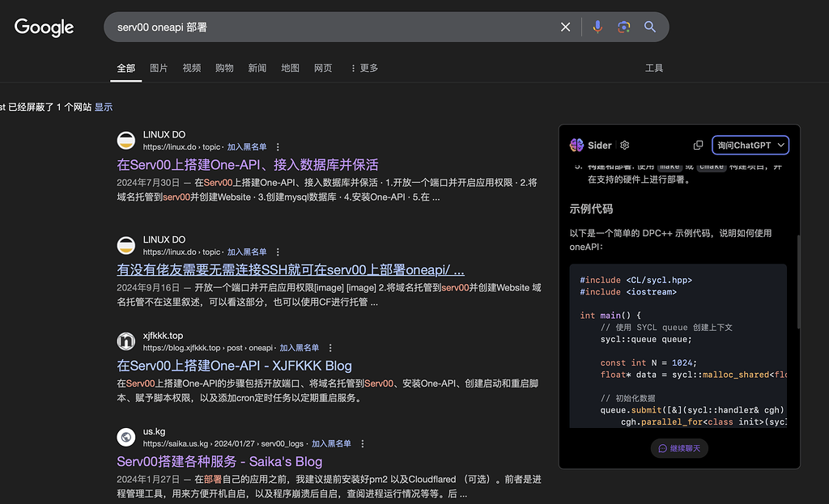Click the Sider brain logo icon
Image resolution: width=829 pixels, height=504 pixels.
[576, 145]
